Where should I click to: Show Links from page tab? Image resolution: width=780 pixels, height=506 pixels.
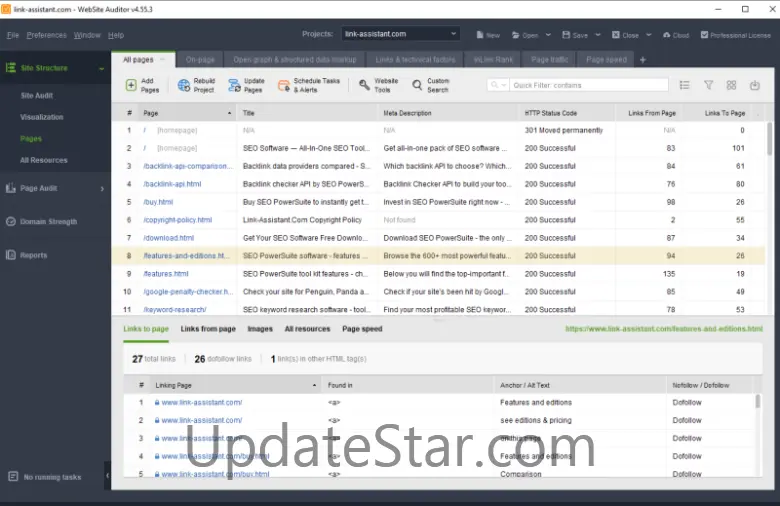pyautogui.click(x=208, y=329)
